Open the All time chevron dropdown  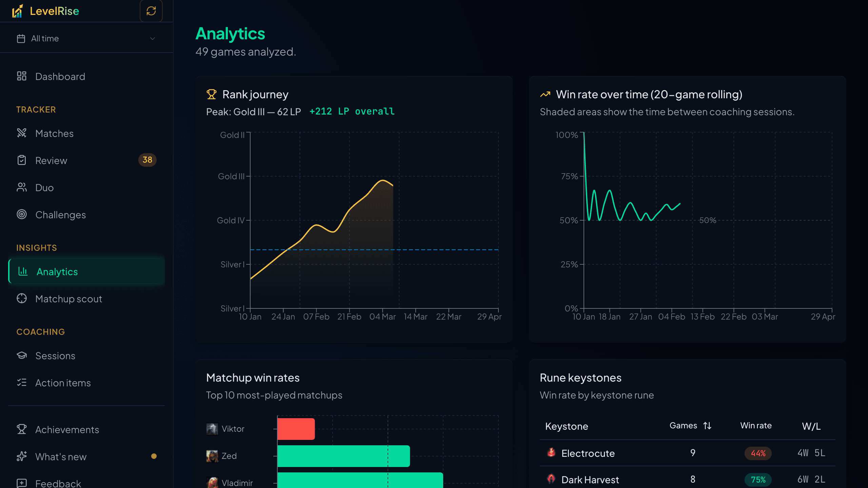(152, 38)
